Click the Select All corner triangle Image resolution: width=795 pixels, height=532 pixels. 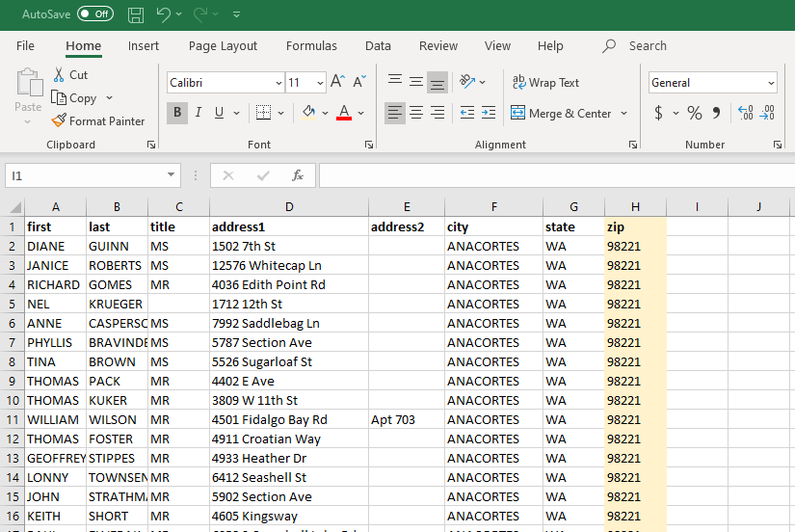15,207
